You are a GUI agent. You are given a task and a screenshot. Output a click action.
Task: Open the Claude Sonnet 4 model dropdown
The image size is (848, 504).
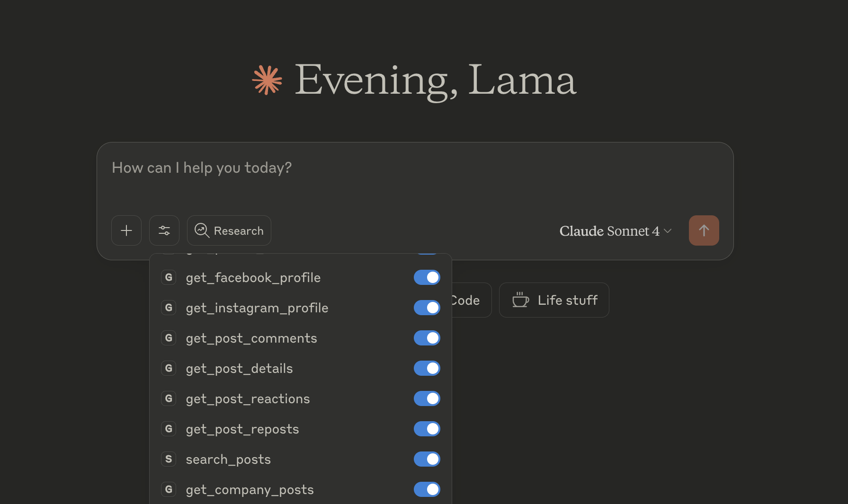pos(615,231)
